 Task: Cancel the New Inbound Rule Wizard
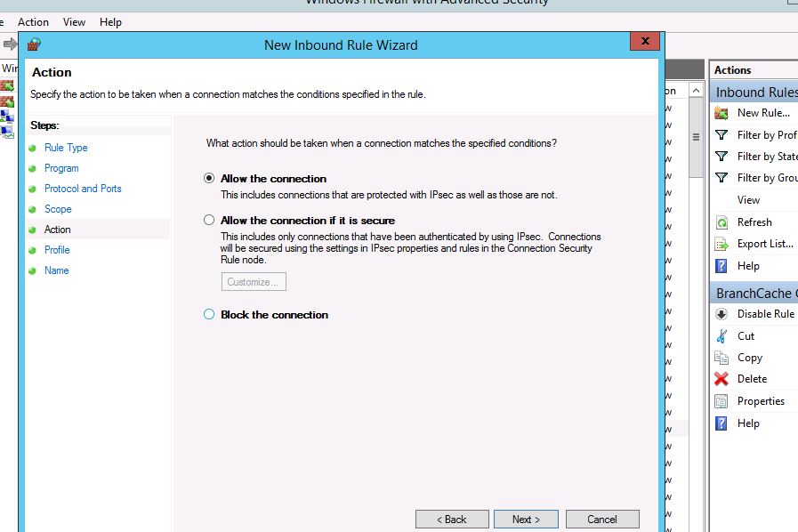point(602,520)
